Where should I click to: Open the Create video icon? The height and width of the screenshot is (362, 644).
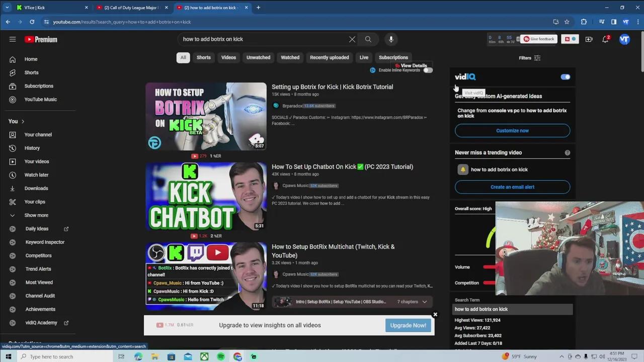coord(589,39)
